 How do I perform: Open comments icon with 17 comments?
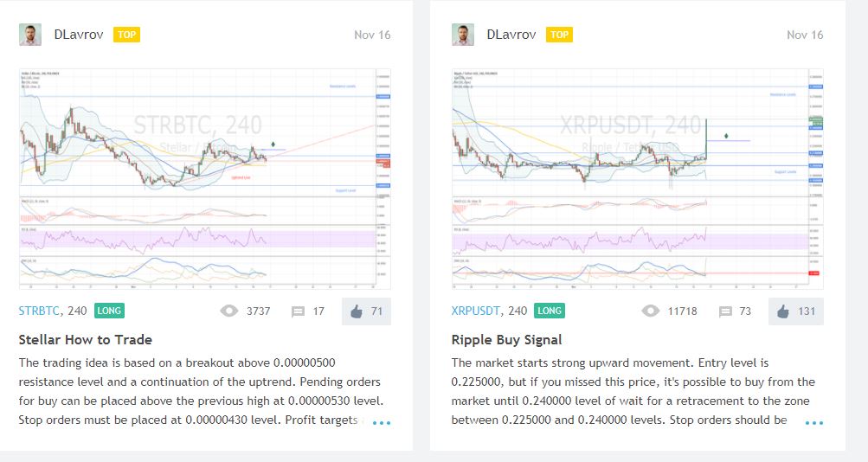click(x=298, y=311)
